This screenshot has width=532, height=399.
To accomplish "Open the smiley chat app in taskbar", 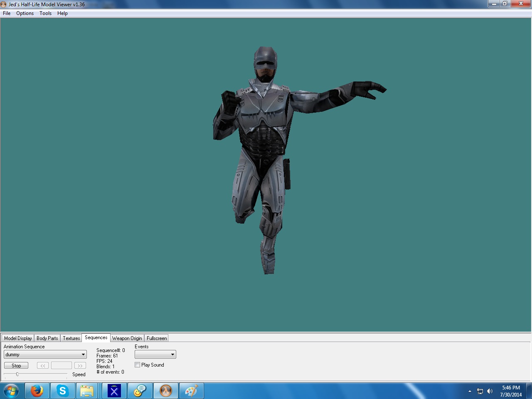I will pos(140,391).
